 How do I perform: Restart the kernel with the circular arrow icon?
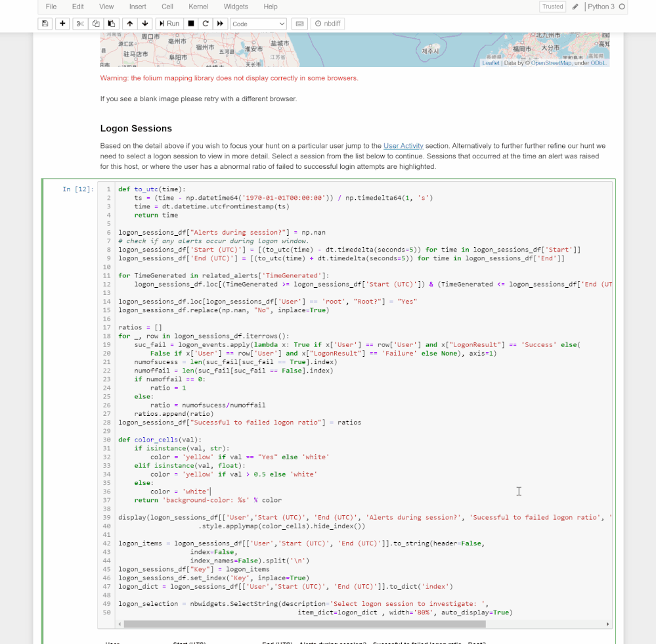(x=206, y=24)
